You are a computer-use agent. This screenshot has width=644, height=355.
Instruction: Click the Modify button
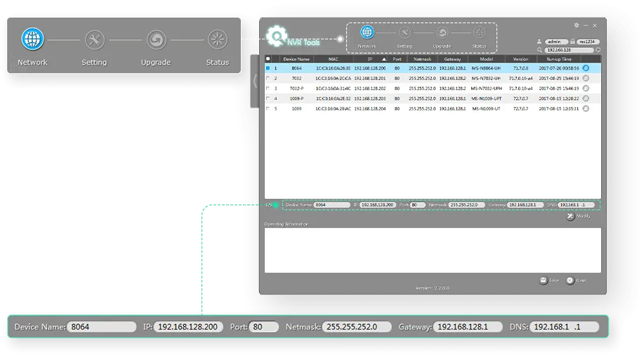[578, 216]
